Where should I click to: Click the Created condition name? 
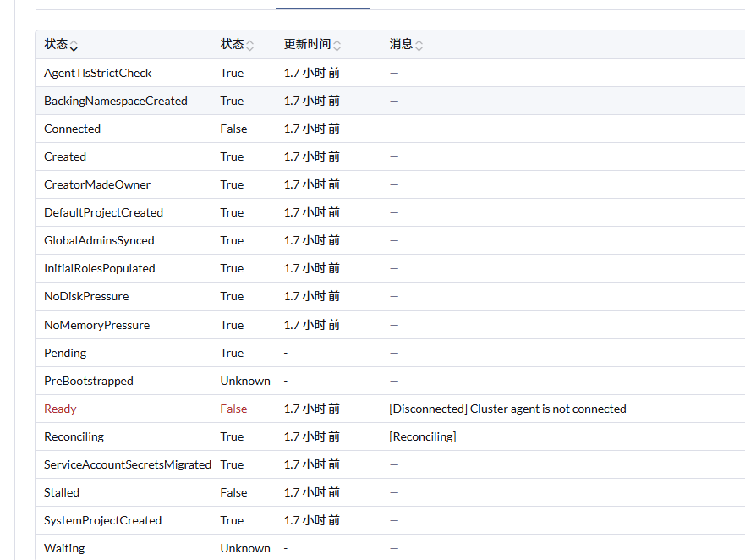click(65, 156)
